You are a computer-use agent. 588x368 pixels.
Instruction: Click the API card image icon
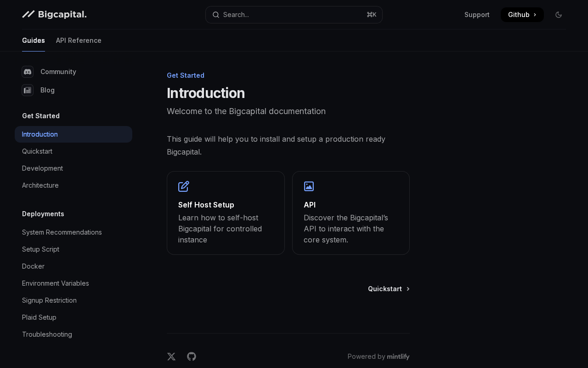click(309, 186)
